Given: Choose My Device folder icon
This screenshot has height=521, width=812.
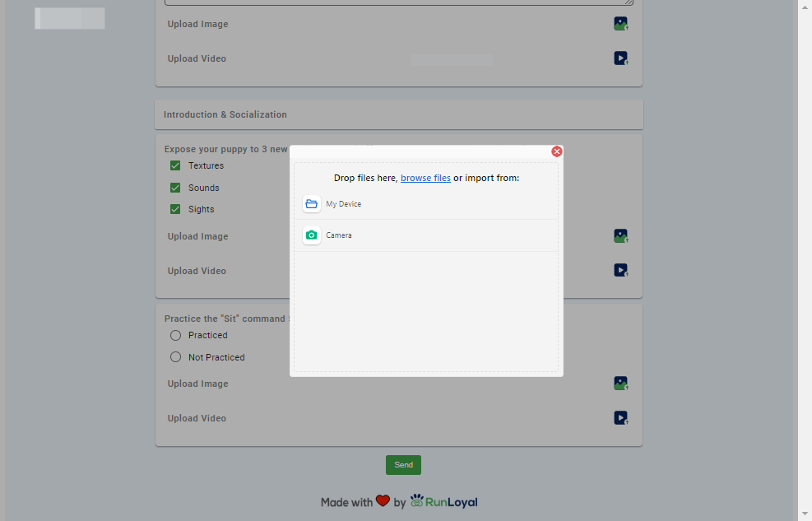Looking at the screenshot, I should 311,204.
